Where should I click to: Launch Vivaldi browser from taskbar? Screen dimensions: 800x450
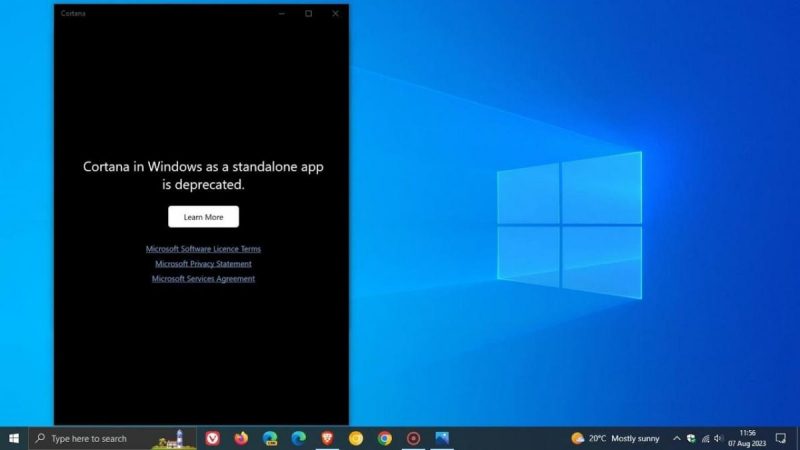[x=212, y=438]
